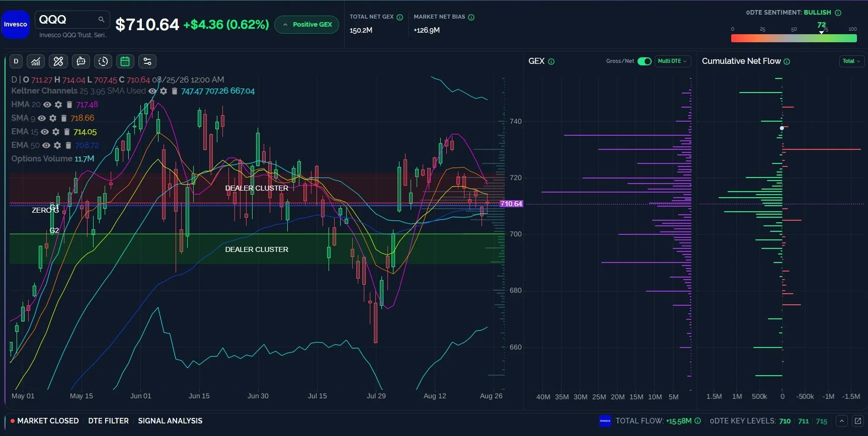Click the 0DTE sentiment gauge bar

(x=794, y=38)
